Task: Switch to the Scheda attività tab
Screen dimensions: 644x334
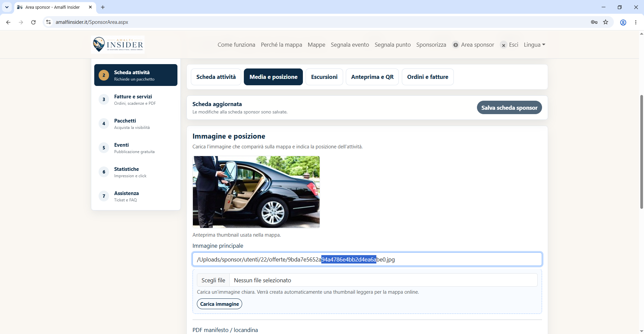Action: click(x=216, y=77)
